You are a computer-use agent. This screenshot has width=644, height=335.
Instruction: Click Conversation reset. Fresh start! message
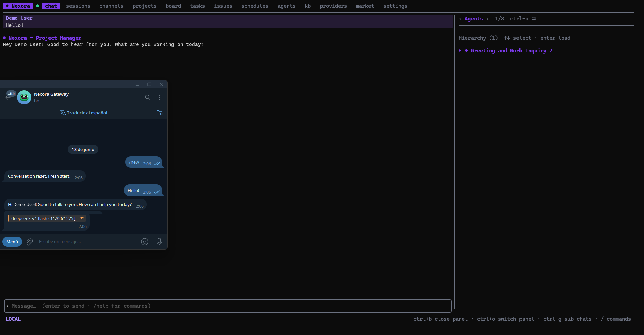click(45, 176)
